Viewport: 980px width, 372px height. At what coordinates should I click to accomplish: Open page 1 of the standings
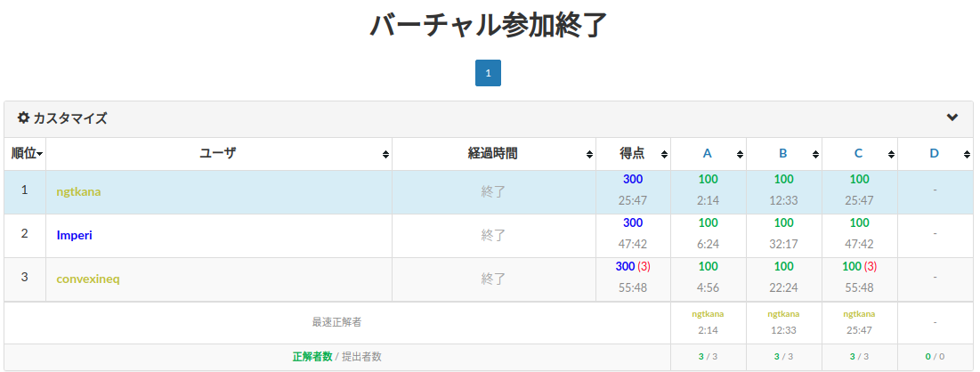point(488,73)
